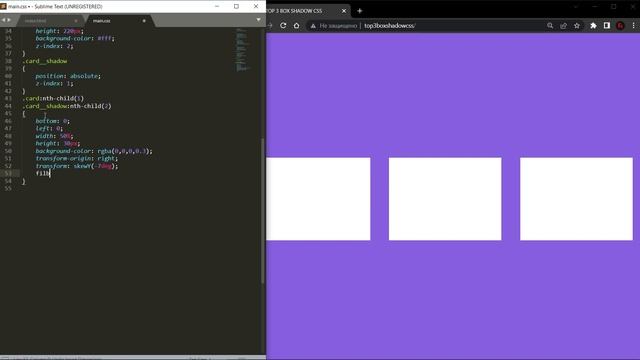
Task: Click the 'transform: skewY' line
Action: click(x=77, y=166)
